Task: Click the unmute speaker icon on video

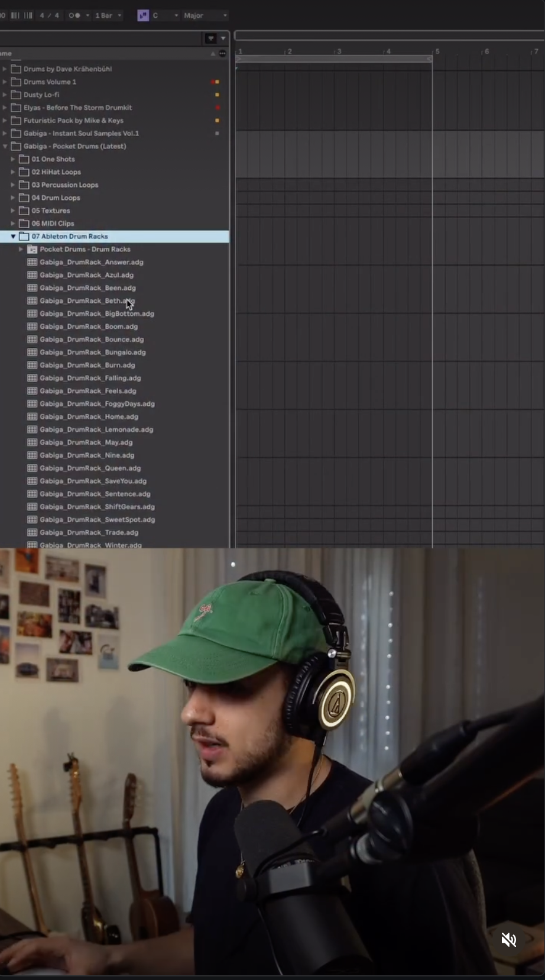Action: (x=508, y=939)
